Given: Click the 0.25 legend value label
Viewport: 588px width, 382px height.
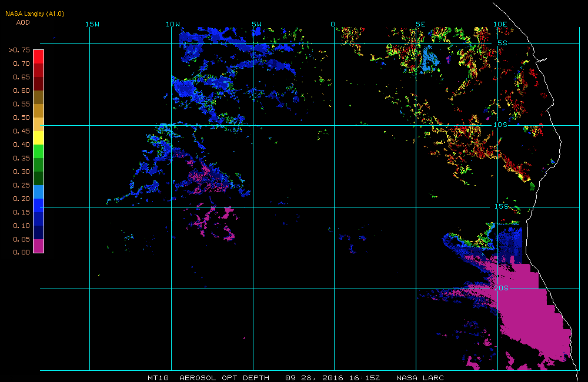Looking at the screenshot, I should coord(21,185).
